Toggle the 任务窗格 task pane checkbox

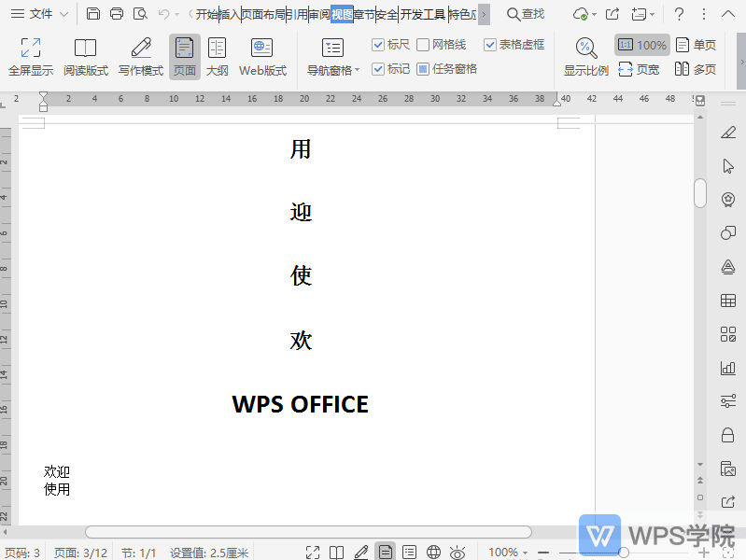446,69
